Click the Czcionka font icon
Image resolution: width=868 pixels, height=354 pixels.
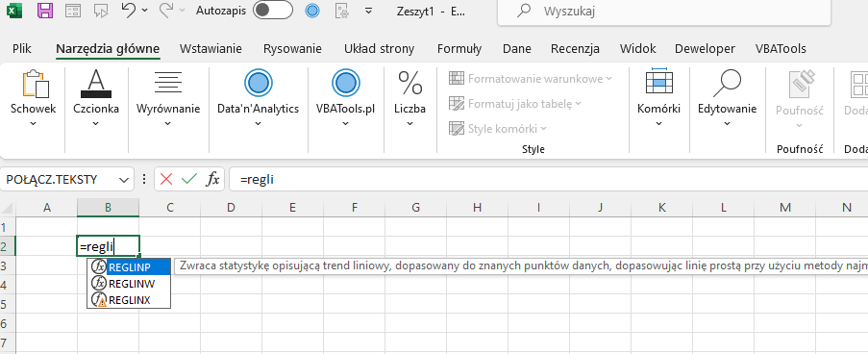[x=96, y=84]
